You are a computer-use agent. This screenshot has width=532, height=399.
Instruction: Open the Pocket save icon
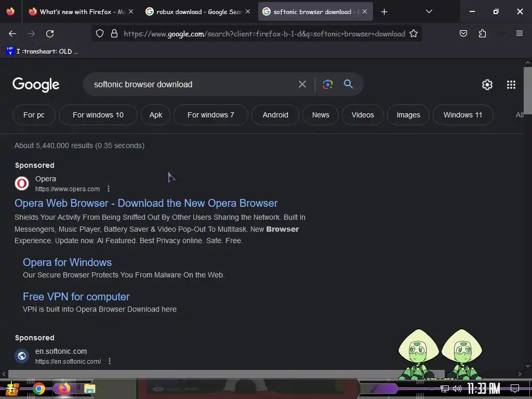[463, 34]
